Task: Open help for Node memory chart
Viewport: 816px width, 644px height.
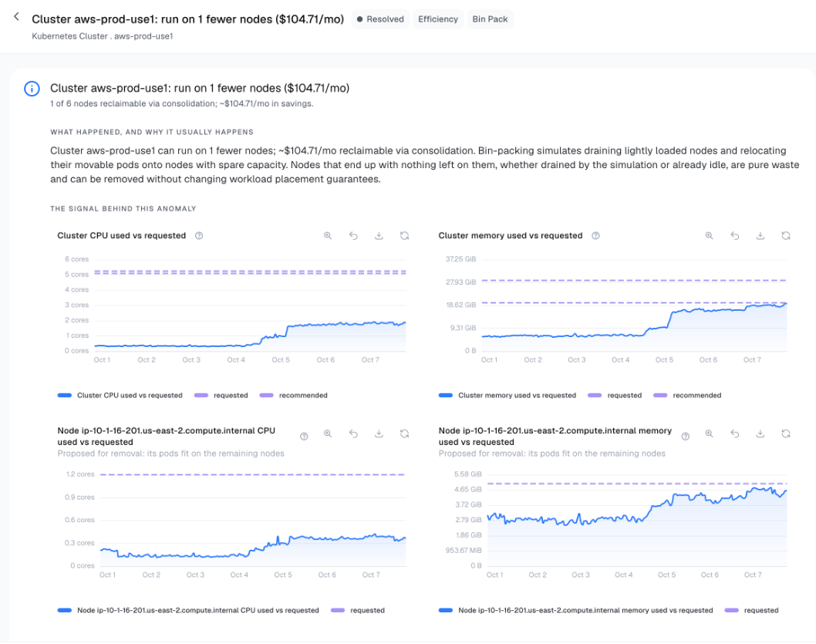Action: coord(686,437)
